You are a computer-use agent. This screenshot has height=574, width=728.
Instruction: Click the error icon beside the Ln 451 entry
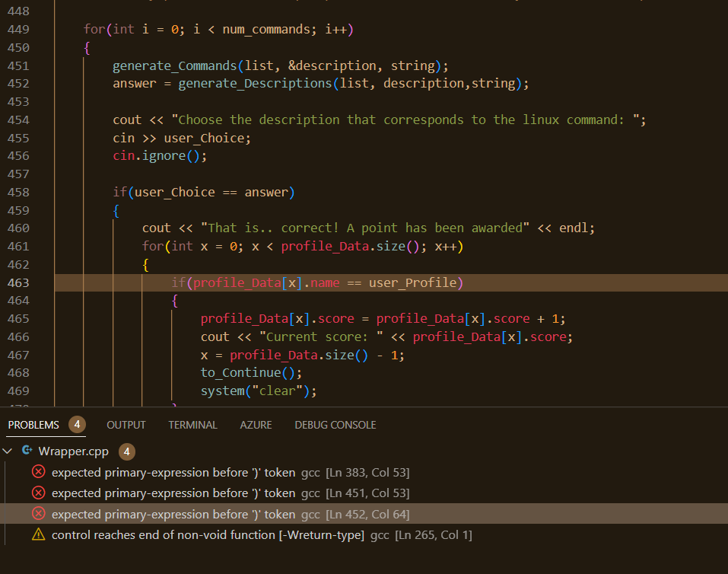click(38, 493)
